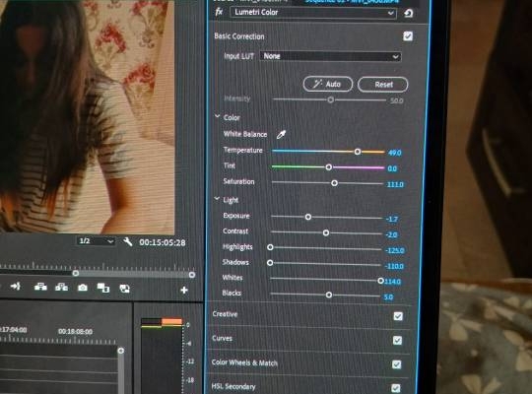Toggle Color Wheels & Match checkbox

point(396,364)
